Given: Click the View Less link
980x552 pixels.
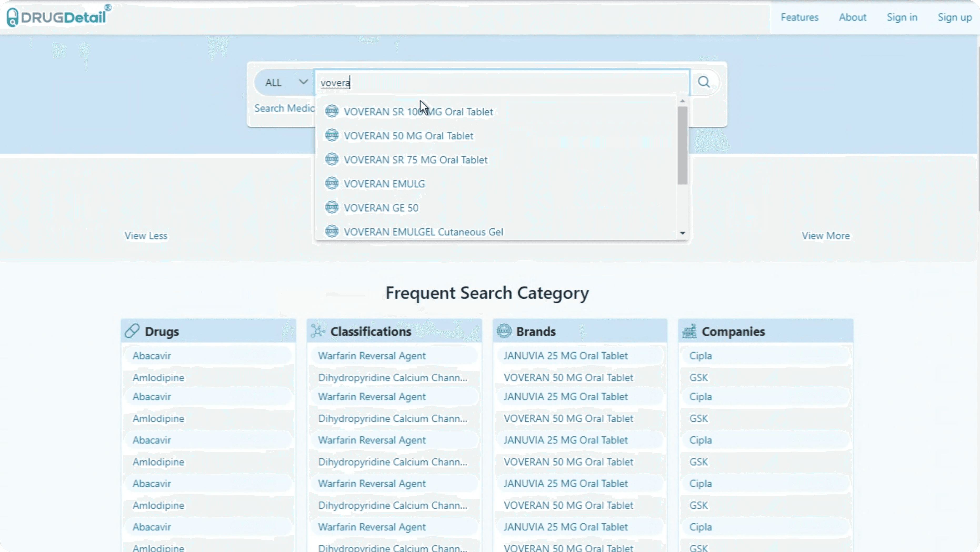Looking at the screenshot, I should click(x=146, y=236).
